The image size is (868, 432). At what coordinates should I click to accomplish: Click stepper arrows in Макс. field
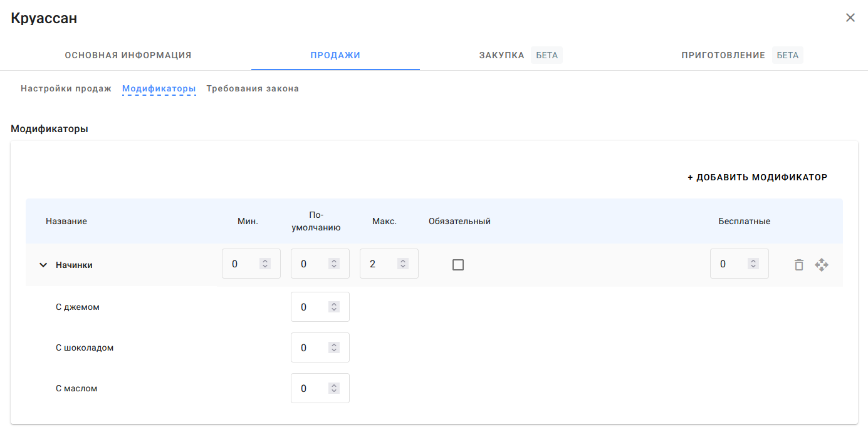(403, 264)
